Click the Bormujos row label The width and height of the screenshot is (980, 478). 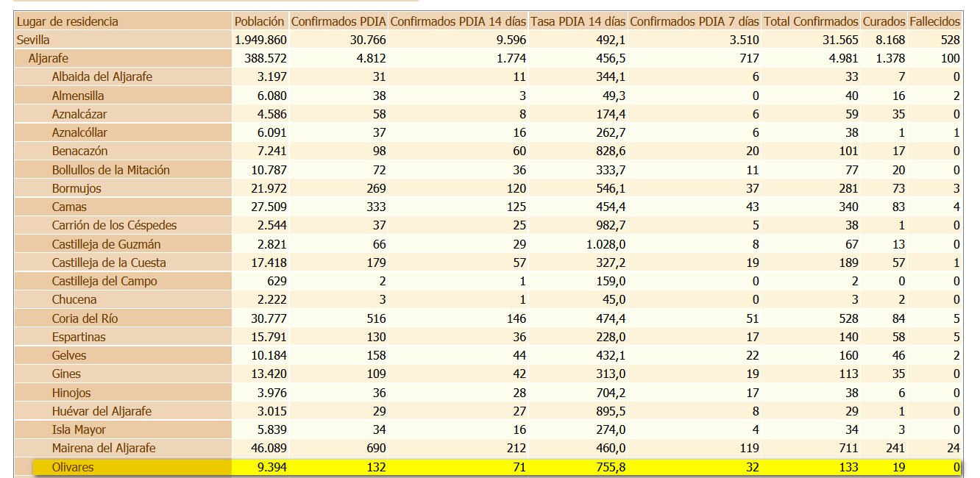coord(77,188)
